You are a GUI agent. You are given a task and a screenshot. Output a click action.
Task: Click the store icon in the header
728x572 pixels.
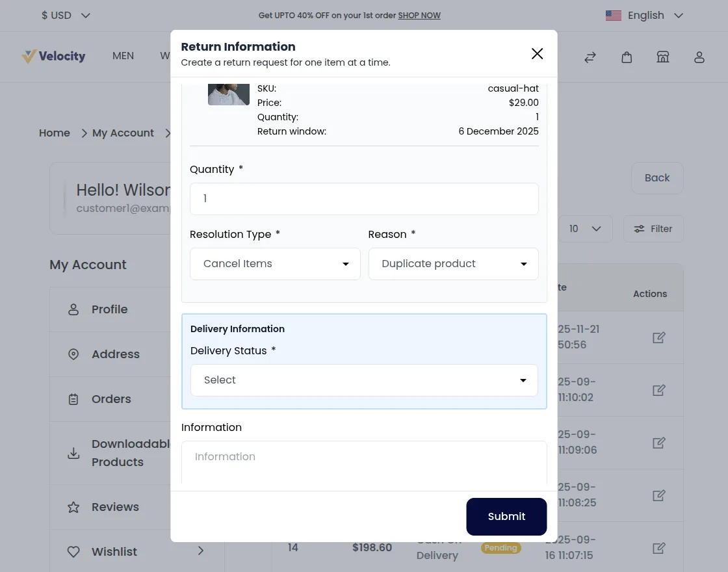tap(662, 57)
